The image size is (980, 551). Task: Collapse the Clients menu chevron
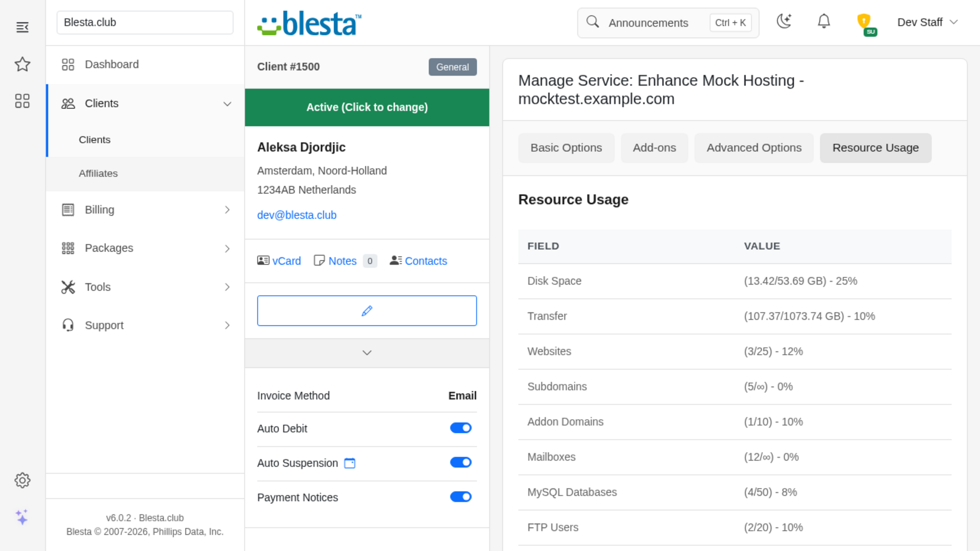(227, 104)
